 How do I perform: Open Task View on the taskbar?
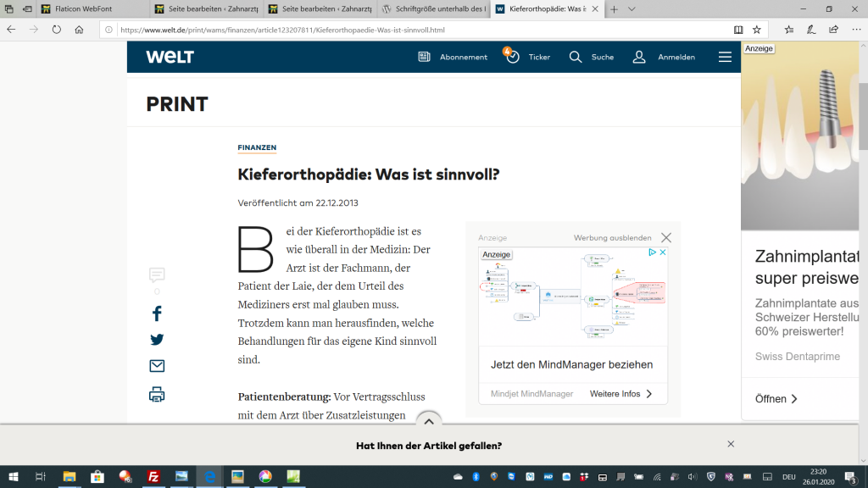point(41,476)
